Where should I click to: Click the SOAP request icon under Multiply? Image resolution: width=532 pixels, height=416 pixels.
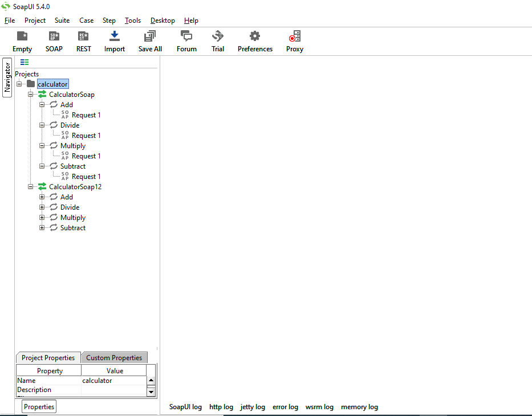65,156
